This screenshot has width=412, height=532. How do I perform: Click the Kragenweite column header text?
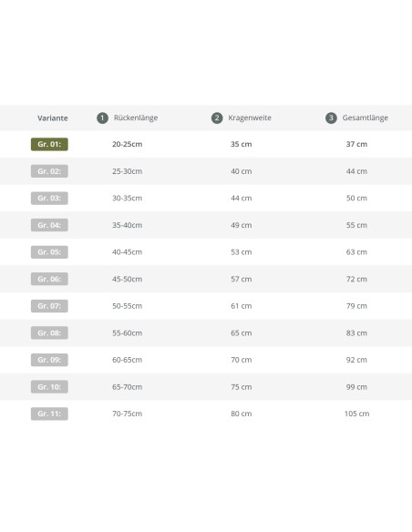click(250, 118)
